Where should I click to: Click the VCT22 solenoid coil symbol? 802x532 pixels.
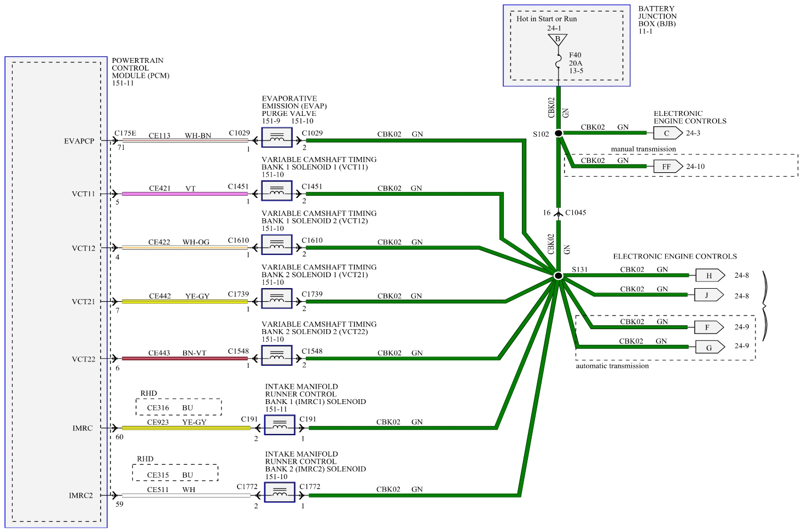(x=277, y=356)
